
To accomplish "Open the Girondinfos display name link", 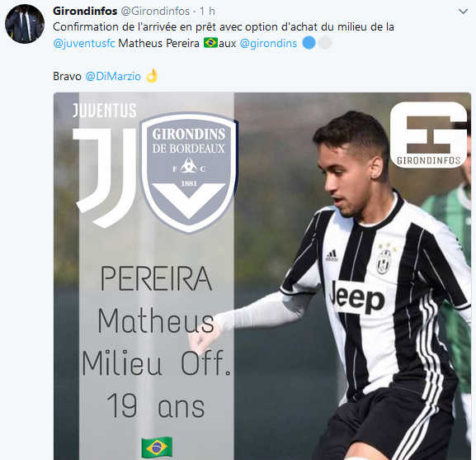I will coord(85,12).
